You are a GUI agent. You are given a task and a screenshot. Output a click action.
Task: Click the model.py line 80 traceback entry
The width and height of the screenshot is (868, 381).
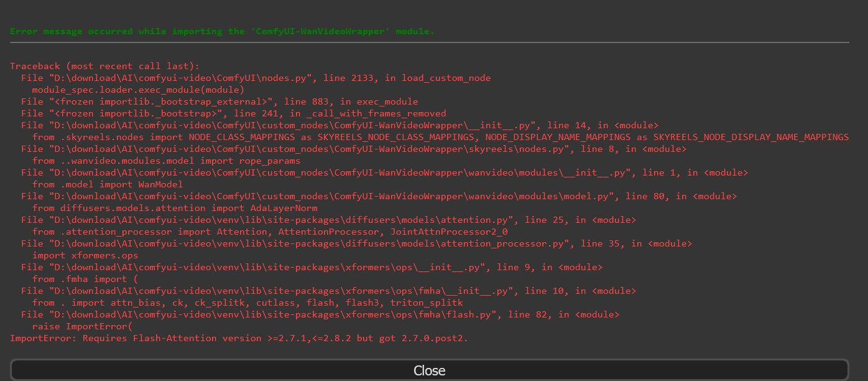coord(379,196)
